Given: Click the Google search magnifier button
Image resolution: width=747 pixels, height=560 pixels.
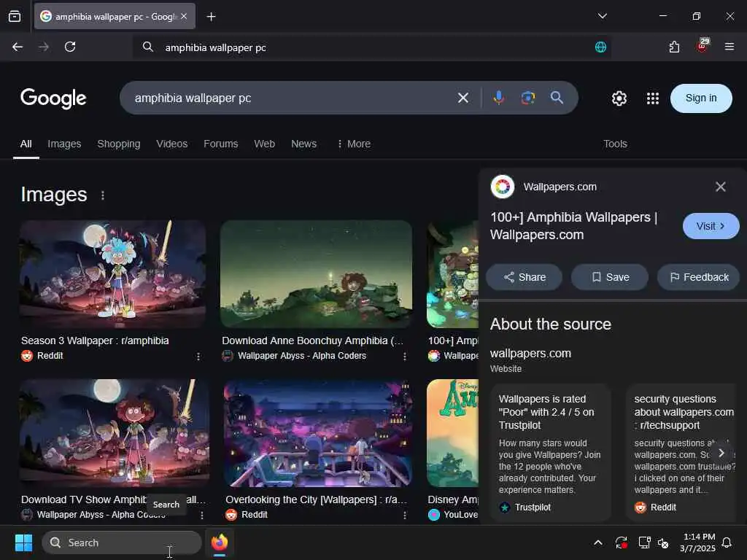Looking at the screenshot, I should [x=557, y=98].
